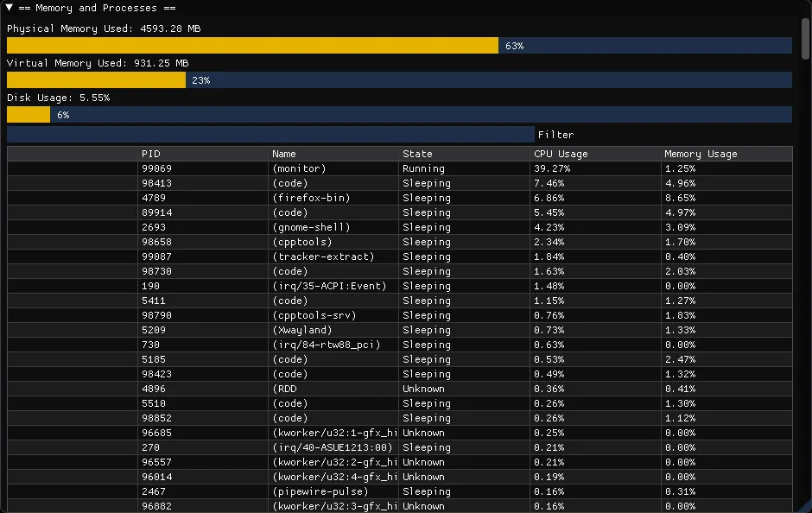
Task: Select the (pipewire-pulse) process name
Action: point(320,491)
